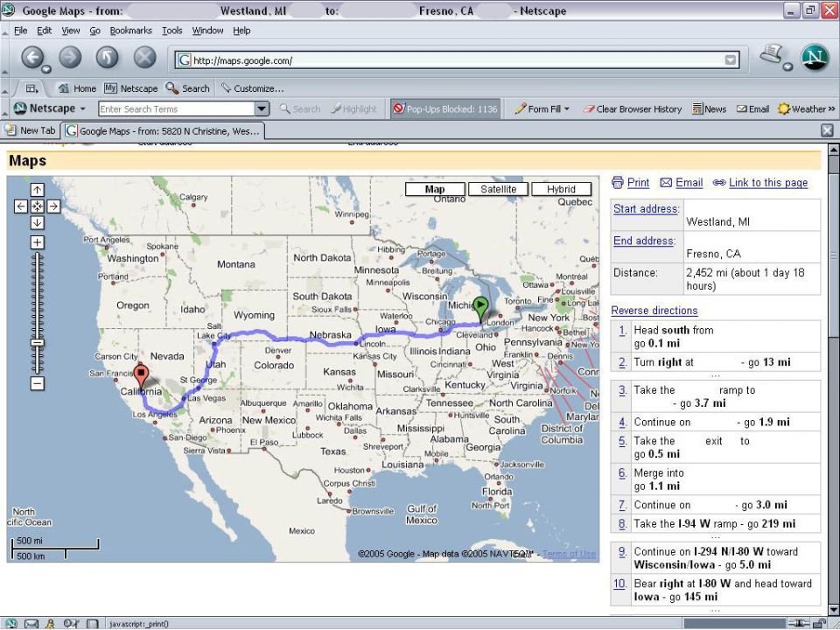
Task: Open the Weather toolbar button
Action: pyautogui.click(x=802, y=108)
